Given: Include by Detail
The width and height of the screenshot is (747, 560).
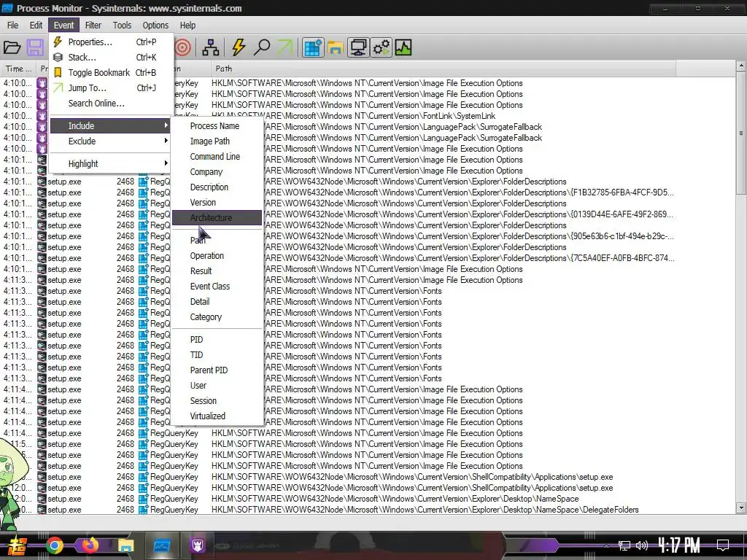Looking at the screenshot, I should coord(217,301).
